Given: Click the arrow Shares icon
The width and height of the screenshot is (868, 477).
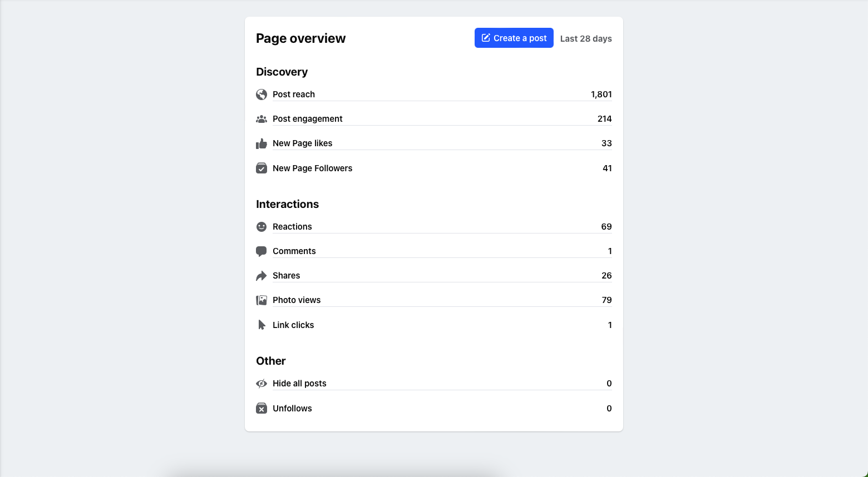Looking at the screenshot, I should point(262,276).
